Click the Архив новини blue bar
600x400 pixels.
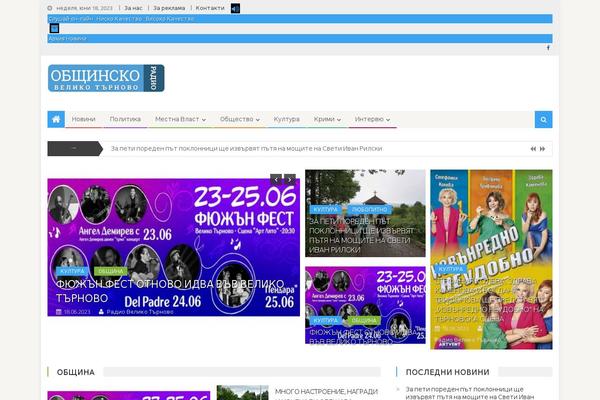pyautogui.click(x=300, y=38)
